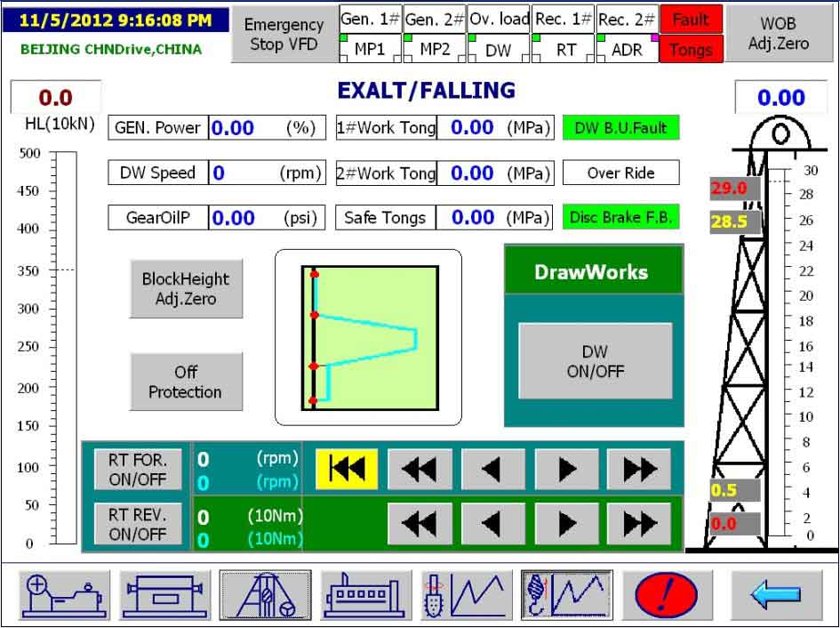The width and height of the screenshot is (840, 628).
Task: Fast increase rpm with double right arrow
Action: [638, 469]
